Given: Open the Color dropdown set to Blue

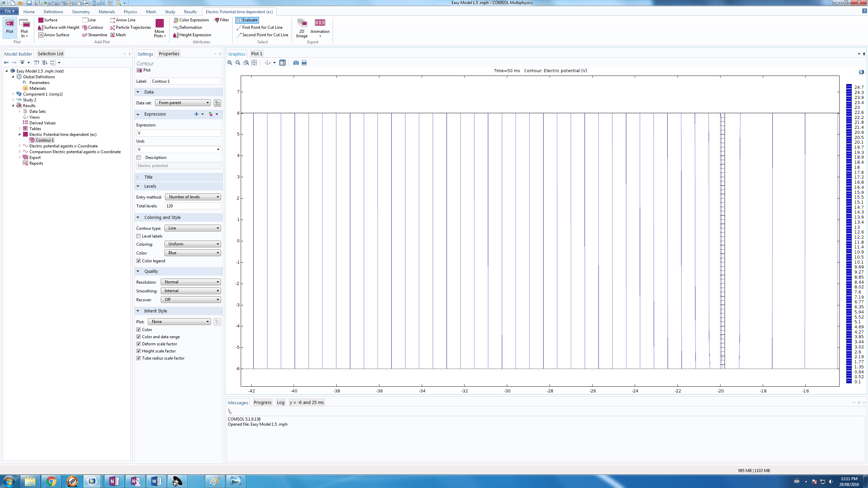Looking at the screenshot, I should point(193,253).
